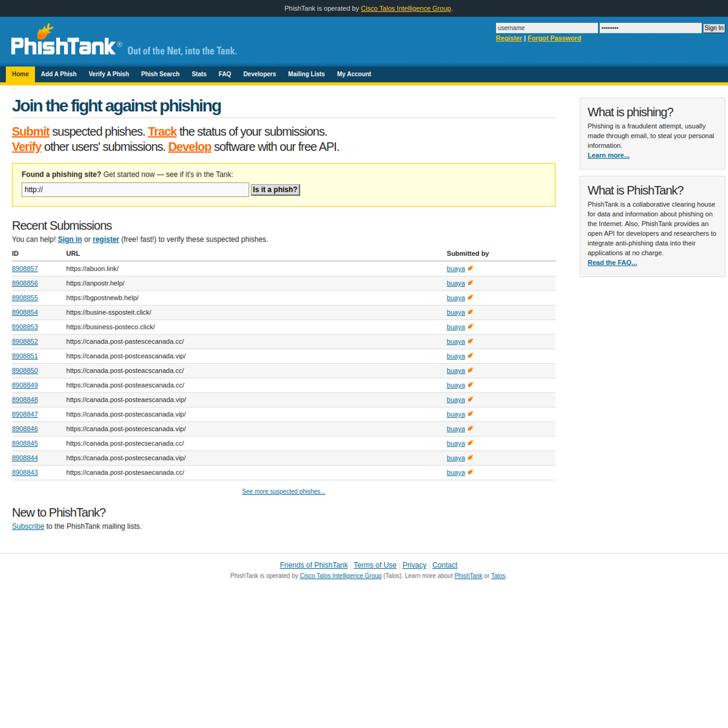Click the fish icon beside buaya in row 8908857
728x728 pixels.
(x=470, y=268)
